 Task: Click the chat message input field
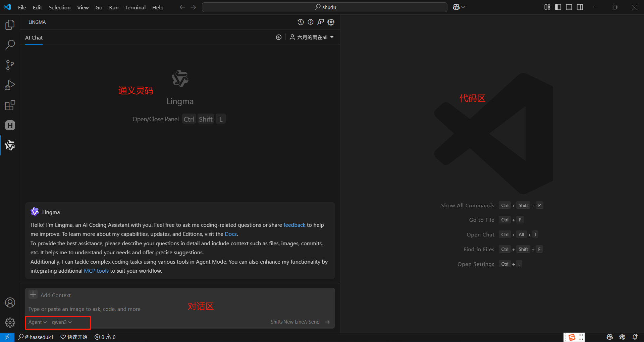pos(180,309)
